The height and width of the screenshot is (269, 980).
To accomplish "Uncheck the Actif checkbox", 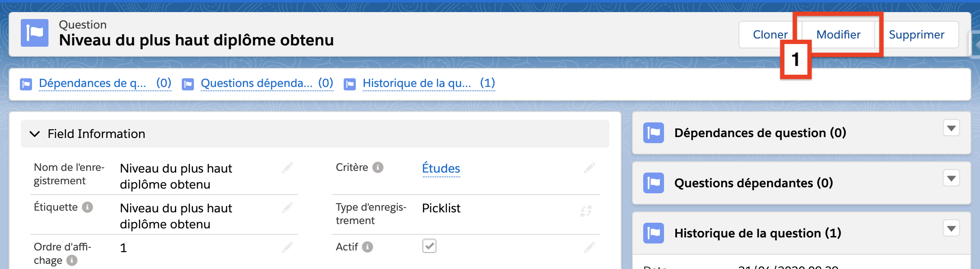I will click(x=429, y=246).
